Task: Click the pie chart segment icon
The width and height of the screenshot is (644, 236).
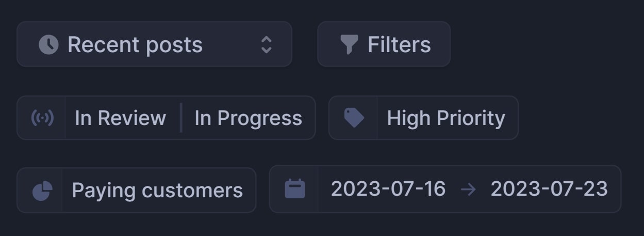Action: (x=42, y=191)
